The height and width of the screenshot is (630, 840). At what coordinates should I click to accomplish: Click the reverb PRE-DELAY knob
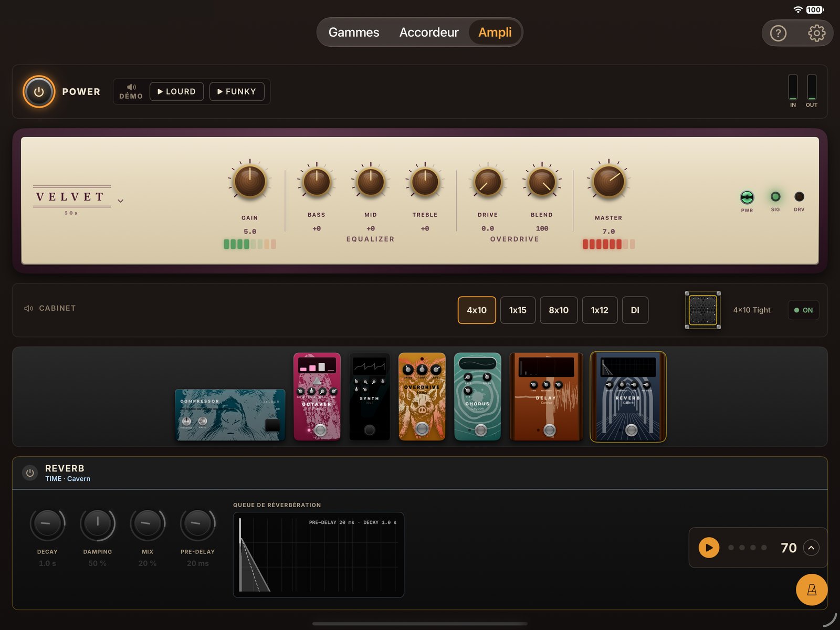coord(198,523)
